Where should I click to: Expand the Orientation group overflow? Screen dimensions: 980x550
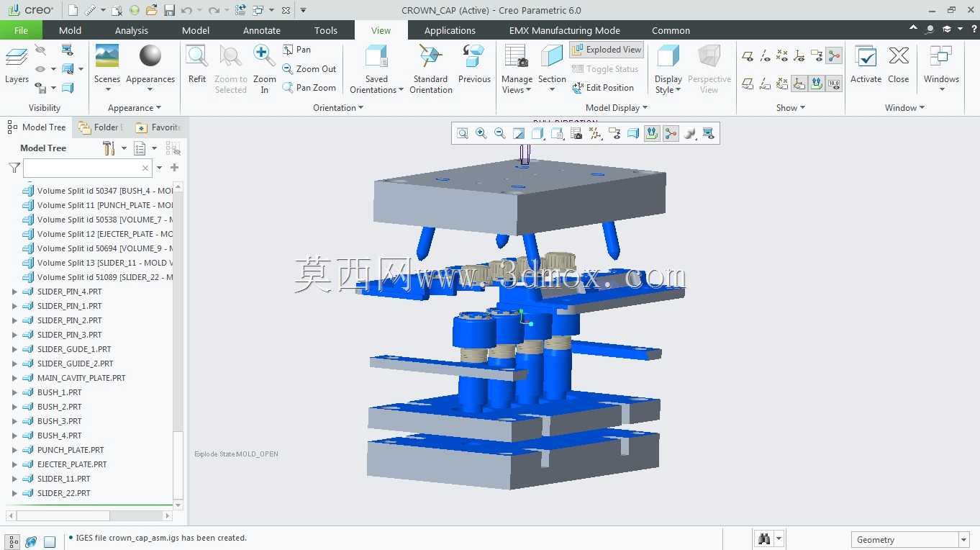pos(338,108)
